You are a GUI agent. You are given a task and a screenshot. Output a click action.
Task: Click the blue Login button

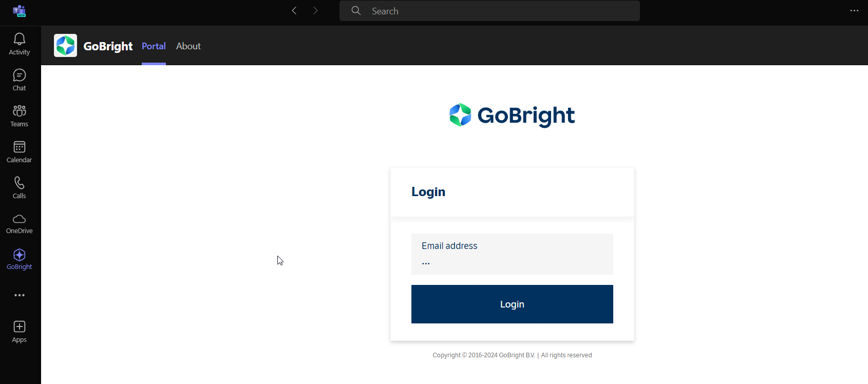tap(512, 304)
